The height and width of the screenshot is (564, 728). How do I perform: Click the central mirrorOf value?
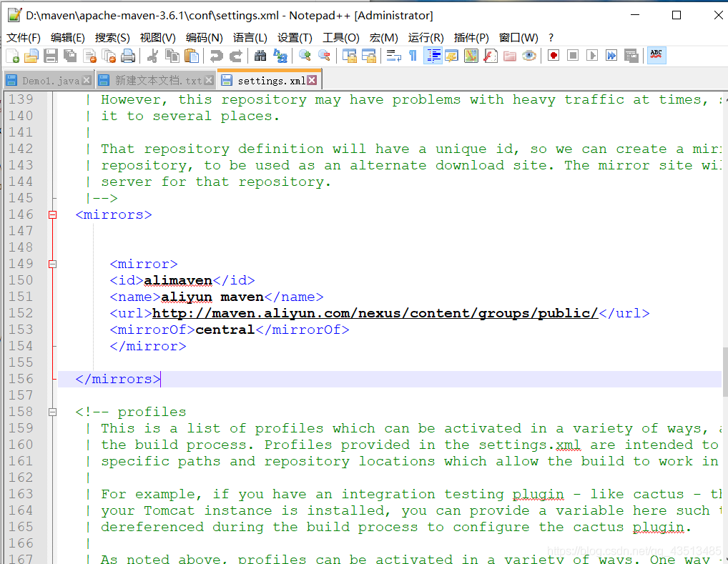[225, 330]
